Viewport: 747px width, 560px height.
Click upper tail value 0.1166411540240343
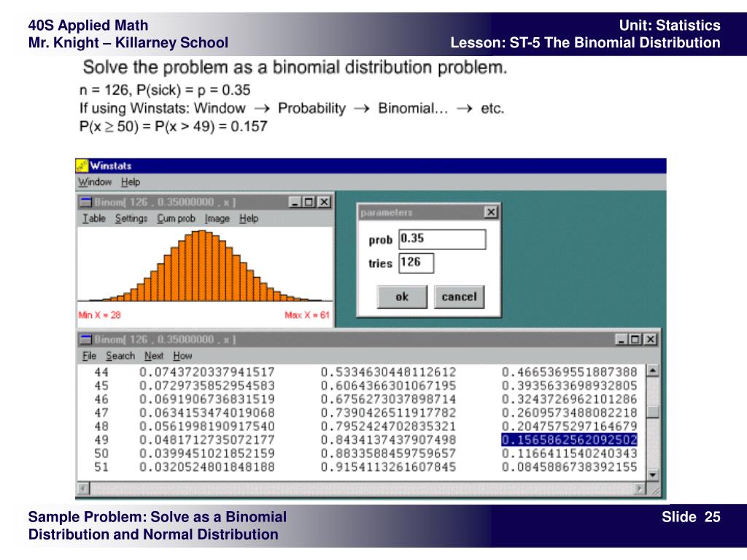point(569,454)
